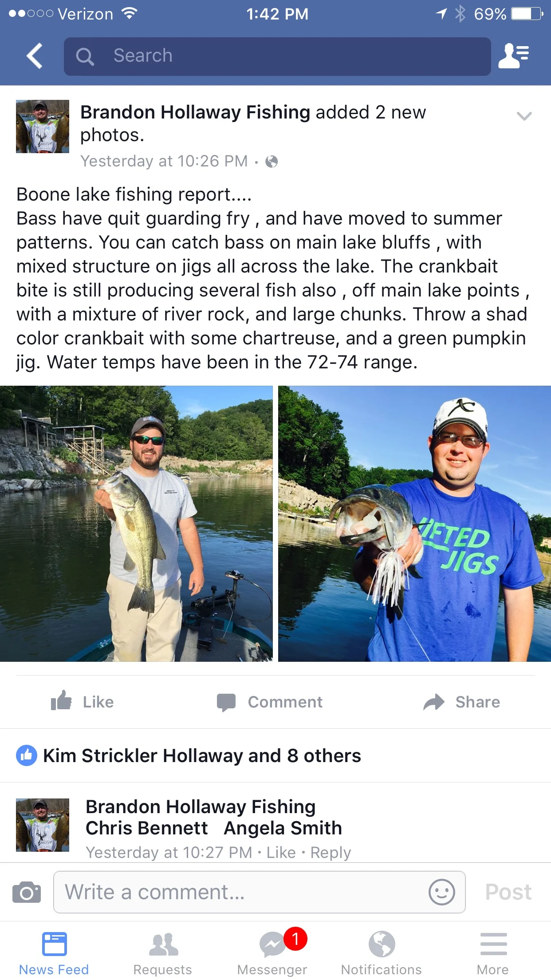Viewport: 551px width, 980px height.
Task: Tap the back arrow icon
Action: (35, 56)
